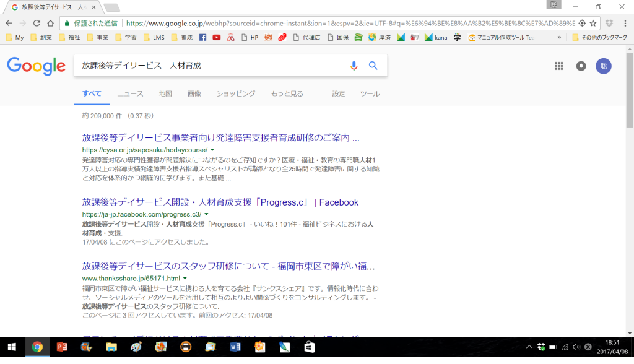The height and width of the screenshot is (364, 634).
Task: Open PowerPoint from the taskbar
Action: 62,347
